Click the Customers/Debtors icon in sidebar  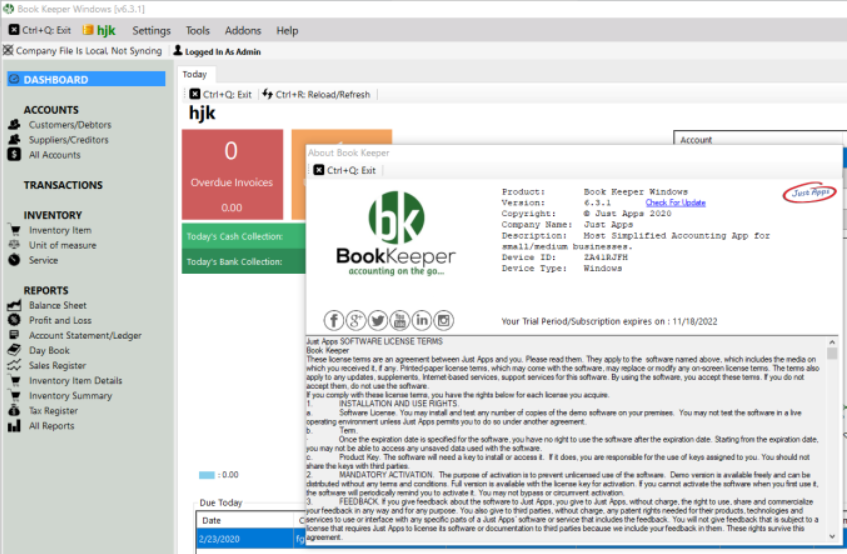click(14, 125)
